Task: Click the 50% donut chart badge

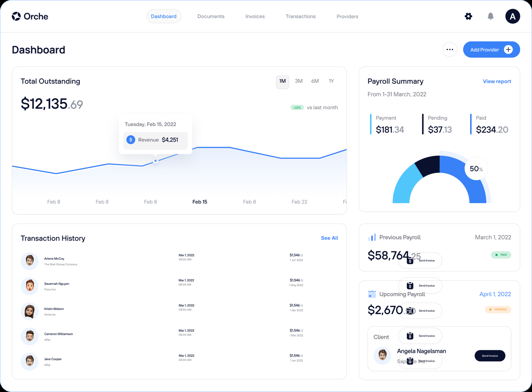Action: (476, 169)
